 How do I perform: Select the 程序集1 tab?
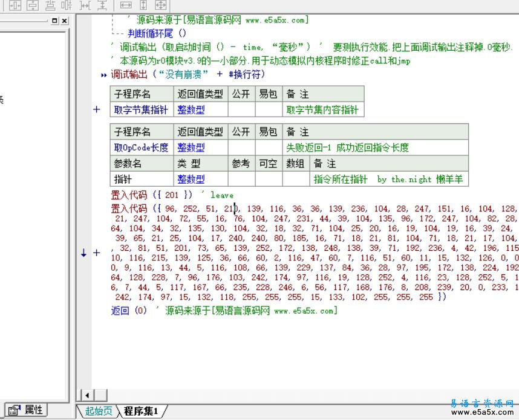(140, 410)
